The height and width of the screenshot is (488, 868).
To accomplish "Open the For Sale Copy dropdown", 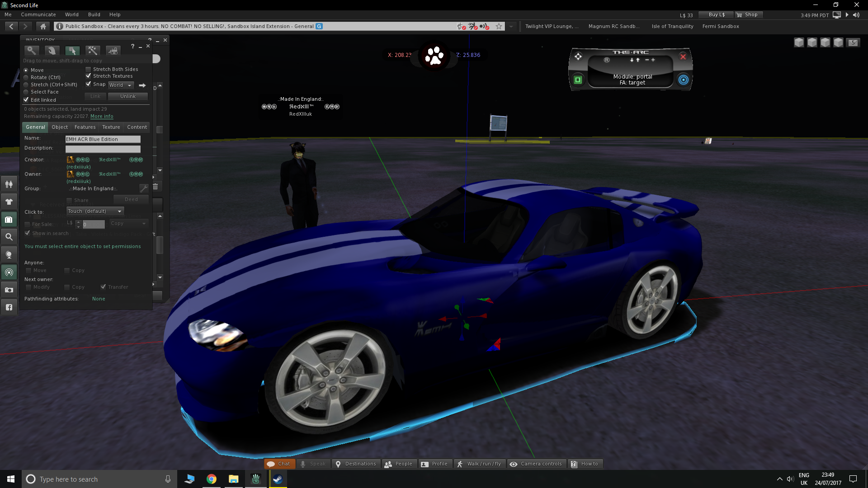I will click(x=129, y=223).
